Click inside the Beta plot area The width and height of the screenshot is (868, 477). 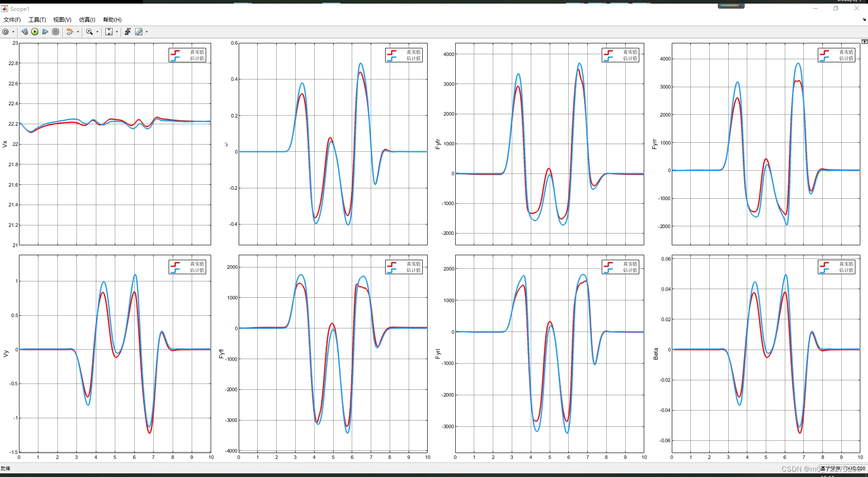[x=766, y=354]
